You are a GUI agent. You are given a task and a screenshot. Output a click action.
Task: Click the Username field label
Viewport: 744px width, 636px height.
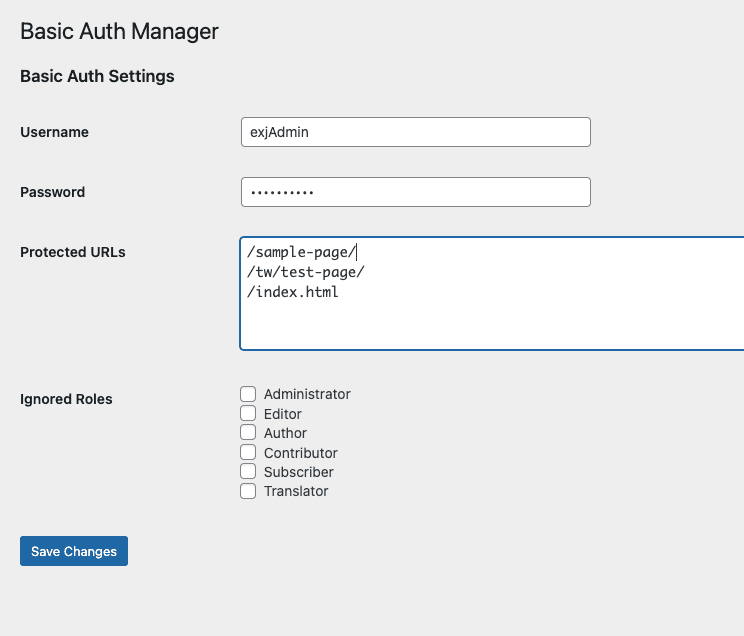54,132
